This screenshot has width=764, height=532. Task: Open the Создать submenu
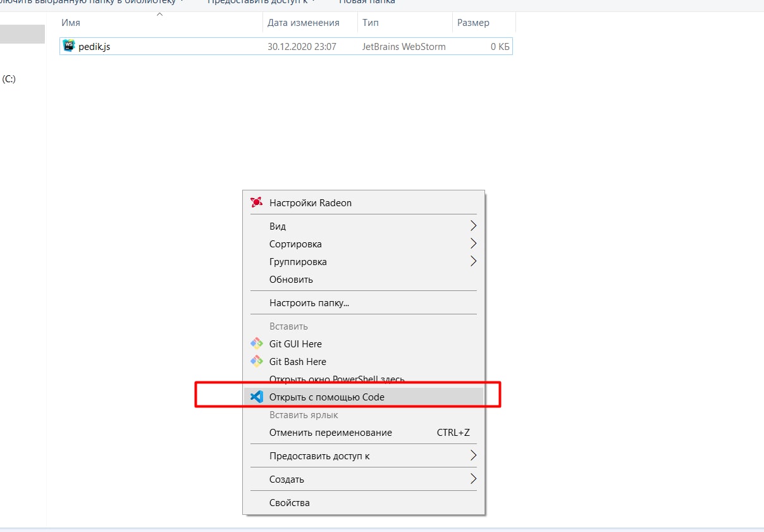364,479
